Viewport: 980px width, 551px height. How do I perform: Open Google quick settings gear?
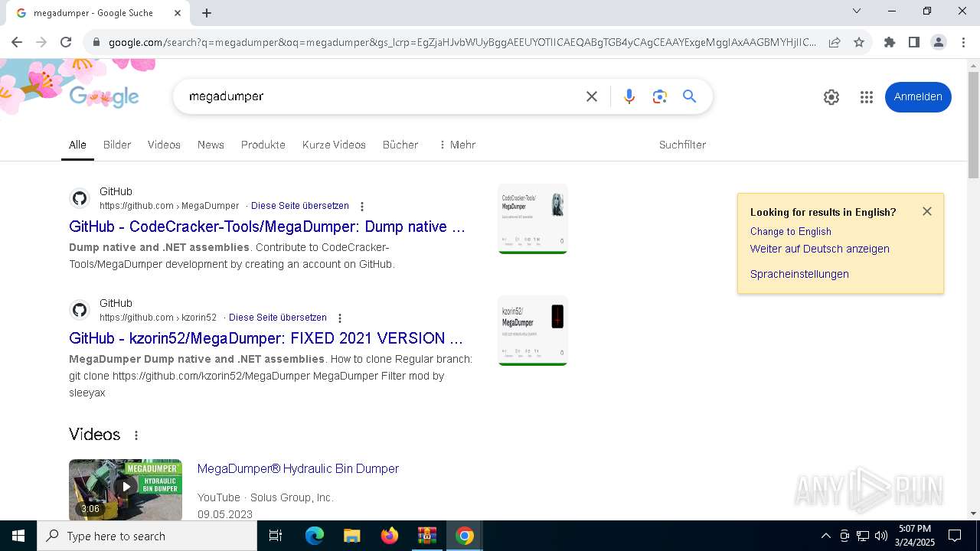pos(831,97)
